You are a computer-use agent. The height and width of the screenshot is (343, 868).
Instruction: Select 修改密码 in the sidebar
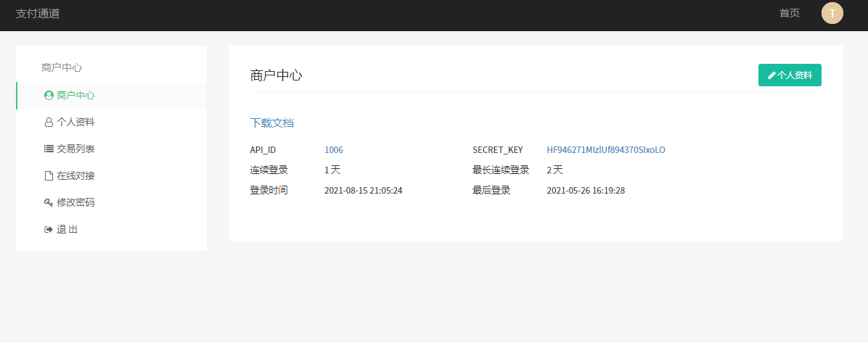click(x=111, y=202)
